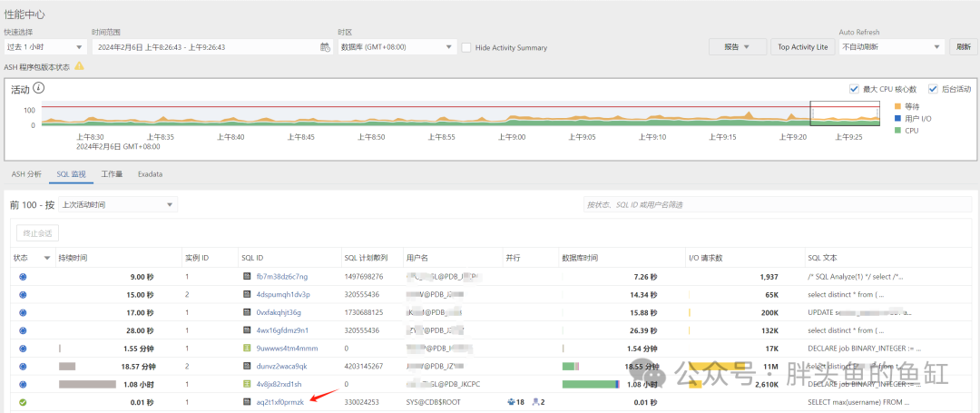Screen dimensions: 980x413
Task: Open time zone dropdown showing database GMT+08:00
Action: click(x=397, y=47)
